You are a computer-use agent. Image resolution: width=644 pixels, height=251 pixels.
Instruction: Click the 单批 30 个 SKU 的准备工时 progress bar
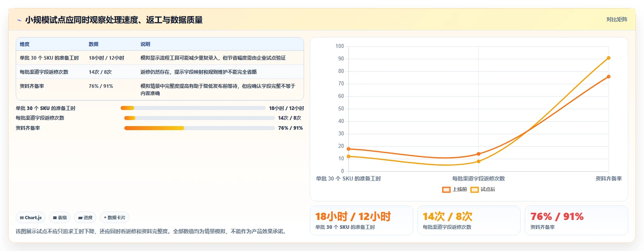tap(193, 108)
